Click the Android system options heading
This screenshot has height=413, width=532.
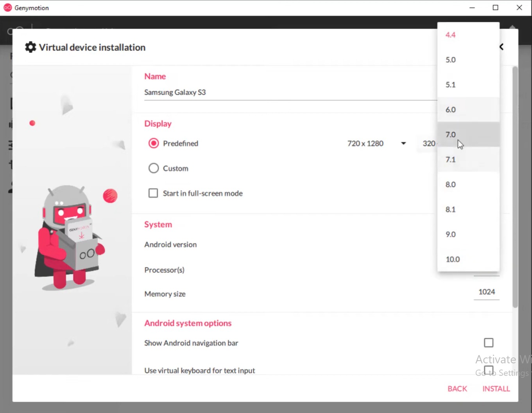tap(188, 323)
